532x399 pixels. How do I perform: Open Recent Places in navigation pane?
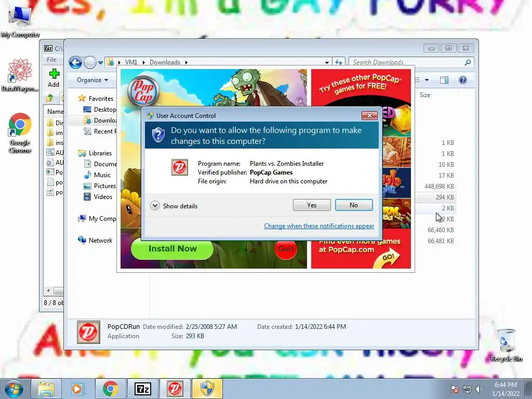click(x=105, y=131)
